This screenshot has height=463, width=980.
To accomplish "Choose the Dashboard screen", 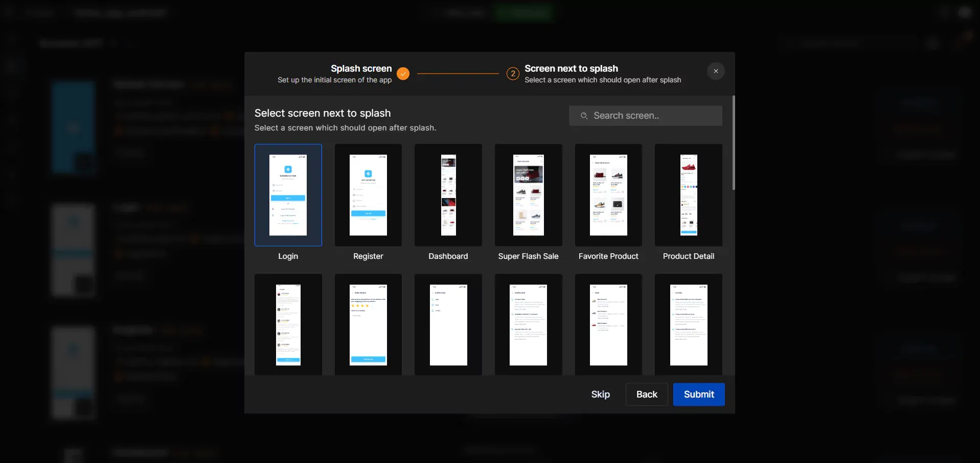I will (448, 195).
